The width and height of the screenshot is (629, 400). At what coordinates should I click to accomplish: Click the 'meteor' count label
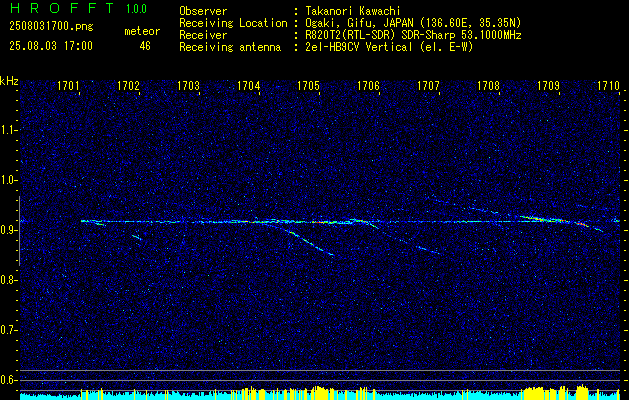(x=142, y=31)
